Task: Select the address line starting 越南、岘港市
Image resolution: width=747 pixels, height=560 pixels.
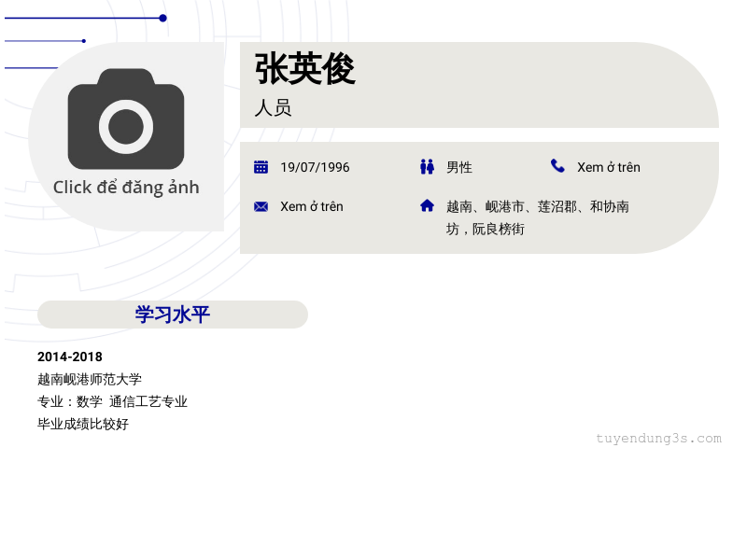Action: (538, 206)
